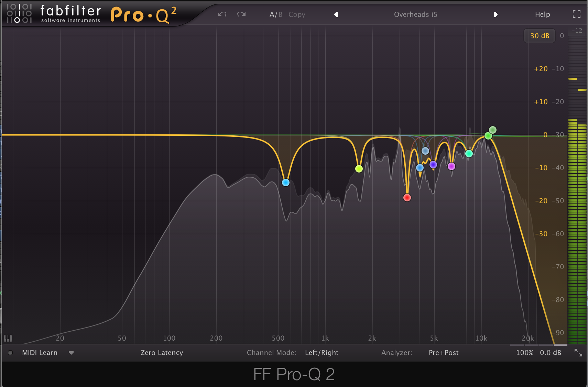The height and width of the screenshot is (387, 588).
Task: Click the -20 gain scale label
Action: [541, 201]
